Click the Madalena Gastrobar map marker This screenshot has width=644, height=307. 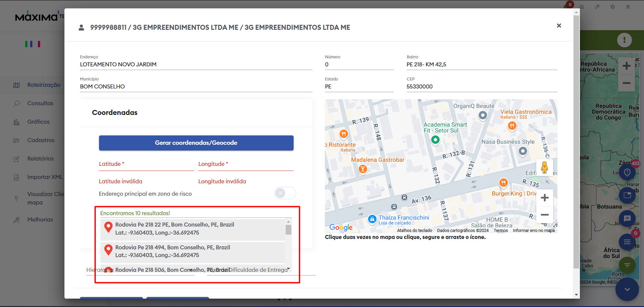coord(362,169)
